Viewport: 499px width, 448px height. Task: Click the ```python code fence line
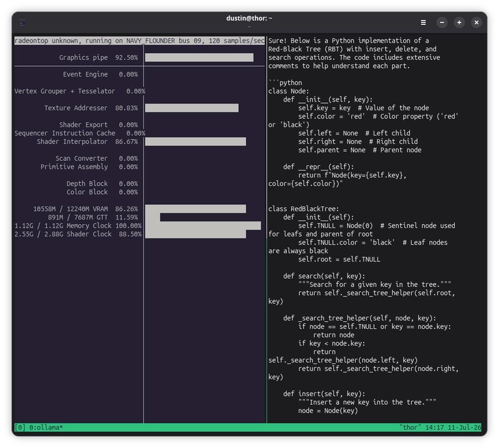285,82
